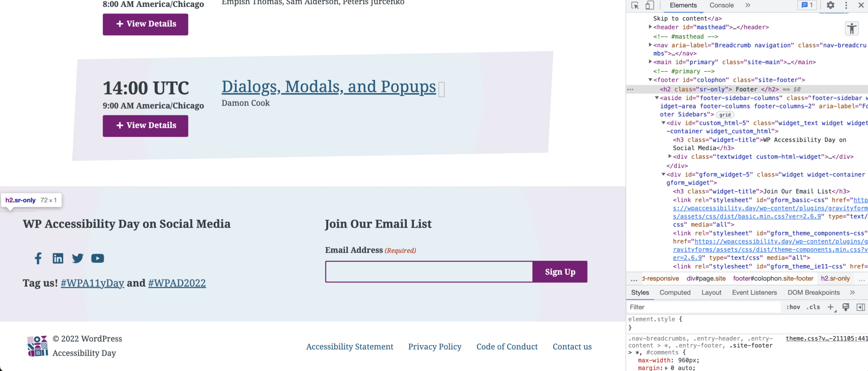Image resolution: width=868 pixels, height=371 pixels.
Task: Click the Sign Up button
Action: click(559, 271)
